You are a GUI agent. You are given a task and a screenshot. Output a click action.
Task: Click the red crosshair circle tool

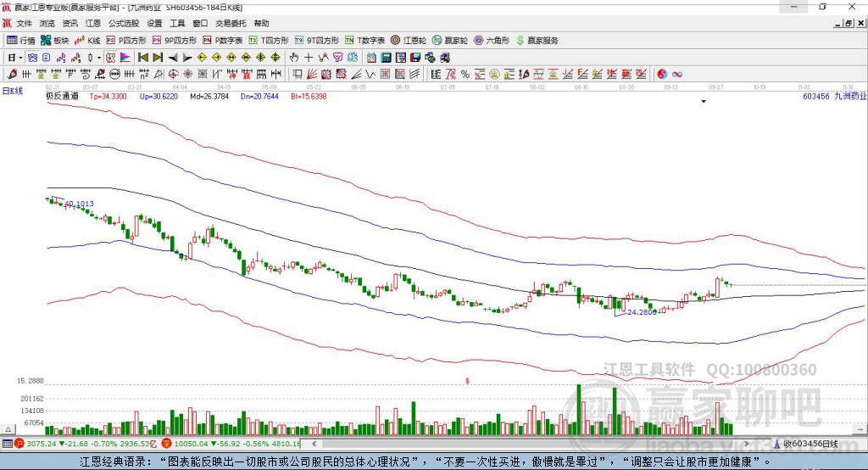[173, 74]
